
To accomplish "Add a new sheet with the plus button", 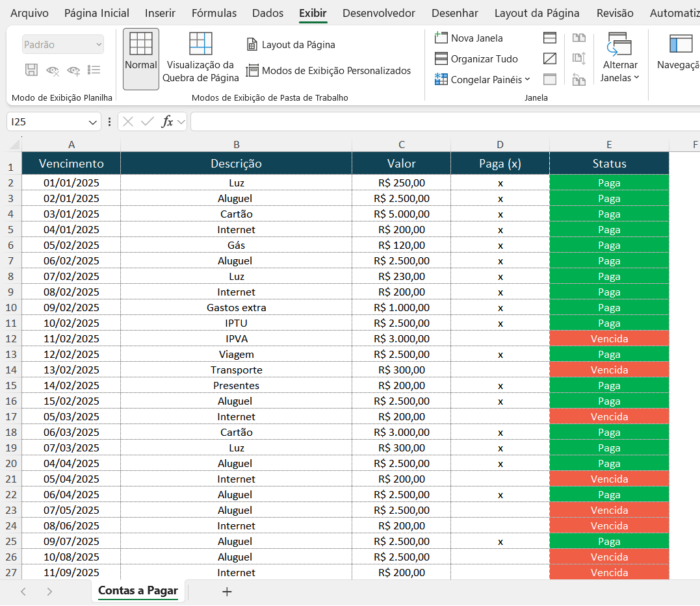I will (x=226, y=592).
